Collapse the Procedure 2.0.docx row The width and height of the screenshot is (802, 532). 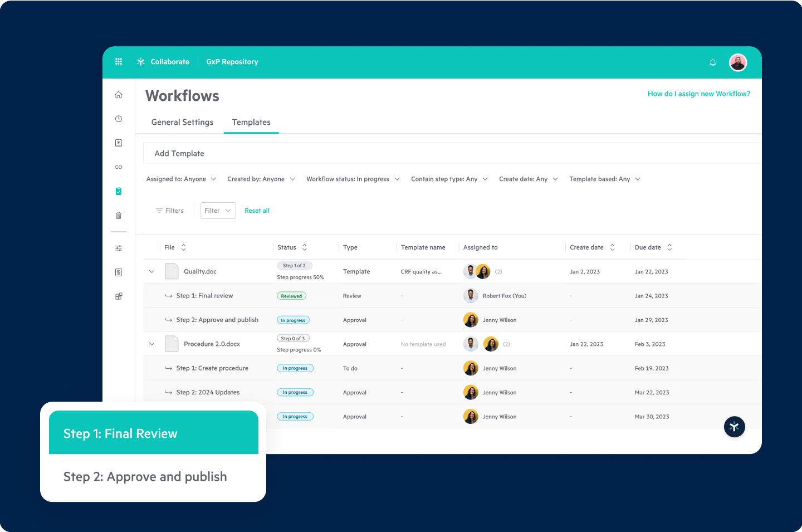(151, 344)
